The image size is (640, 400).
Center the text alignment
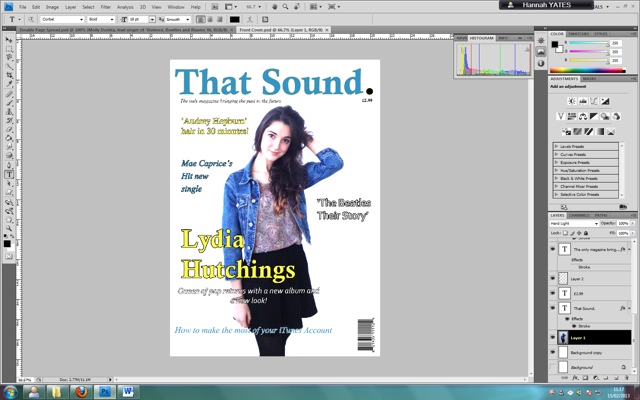(210, 19)
